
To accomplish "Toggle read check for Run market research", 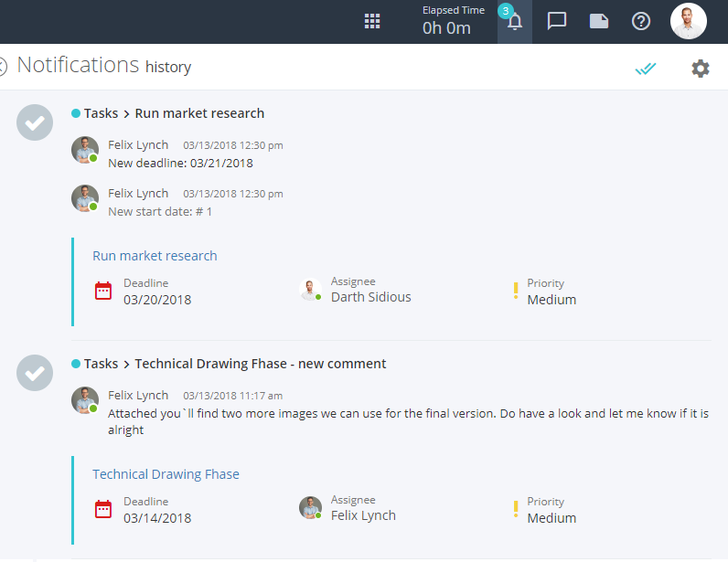I will (x=35, y=122).
